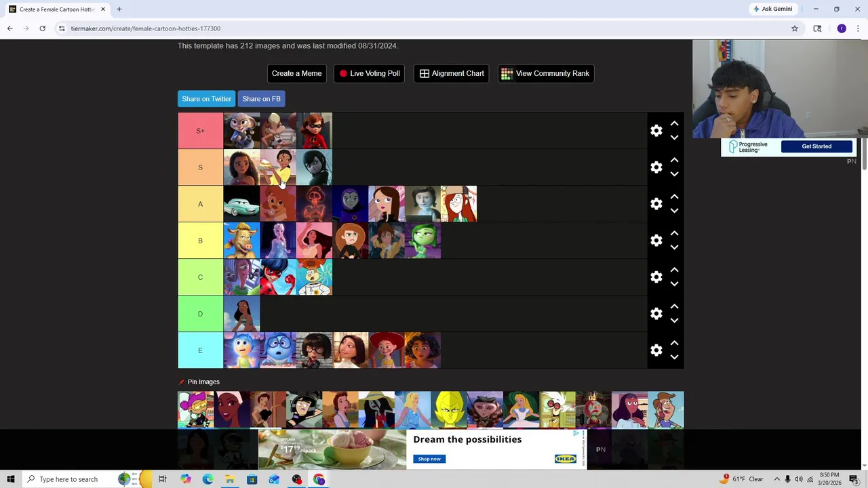Select the pink S+ tier label
The width and height of the screenshot is (868, 488).
(x=200, y=131)
